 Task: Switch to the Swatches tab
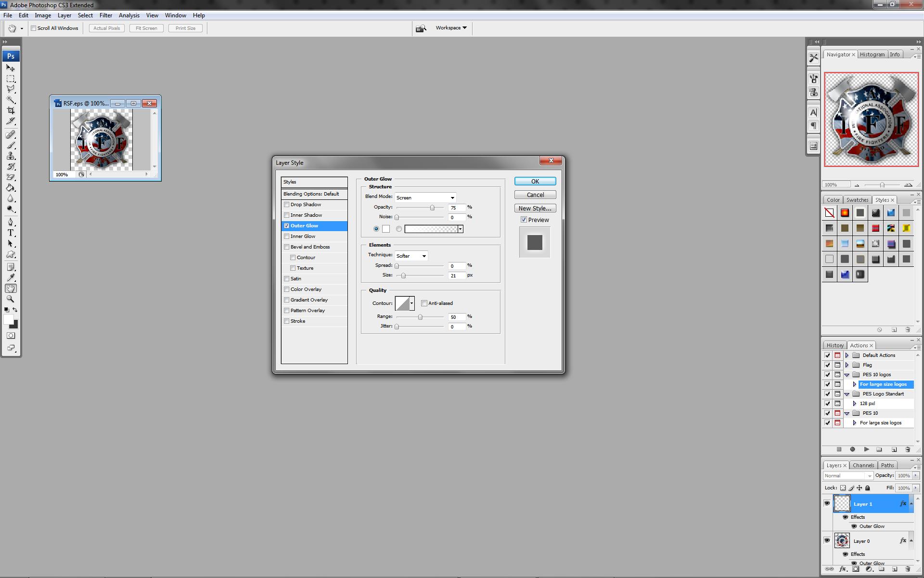point(857,200)
